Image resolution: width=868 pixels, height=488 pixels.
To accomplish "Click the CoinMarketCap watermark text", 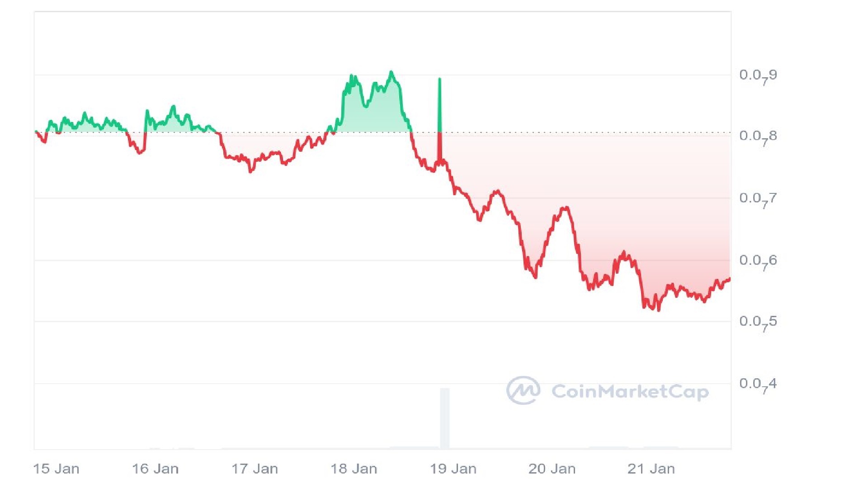I will pos(630,391).
